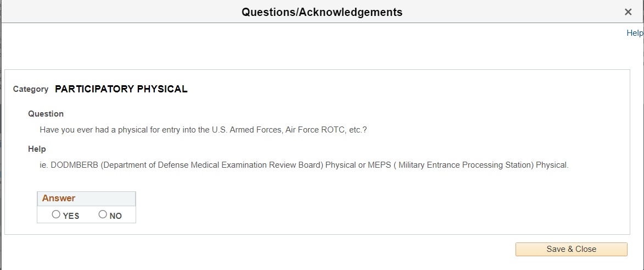The height and width of the screenshot is (270, 644).
Task: Click the Questions/Acknowledgements dialog title
Action: click(322, 12)
